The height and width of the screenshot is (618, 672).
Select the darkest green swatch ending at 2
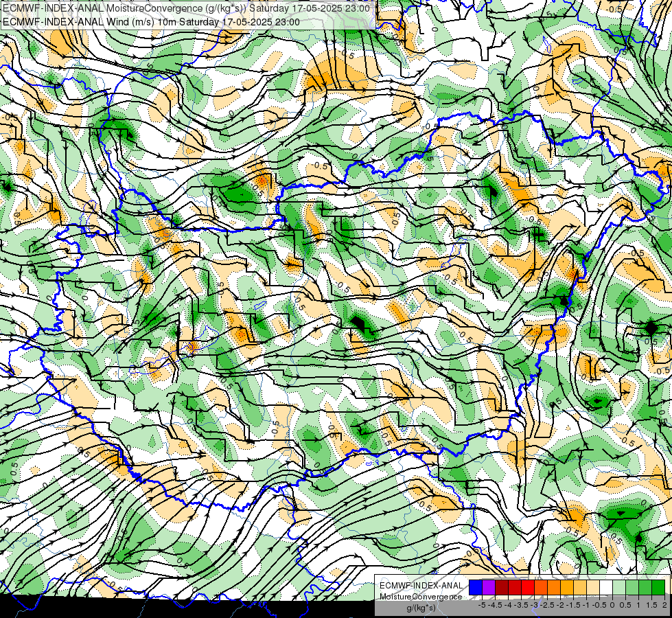tap(658, 588)
